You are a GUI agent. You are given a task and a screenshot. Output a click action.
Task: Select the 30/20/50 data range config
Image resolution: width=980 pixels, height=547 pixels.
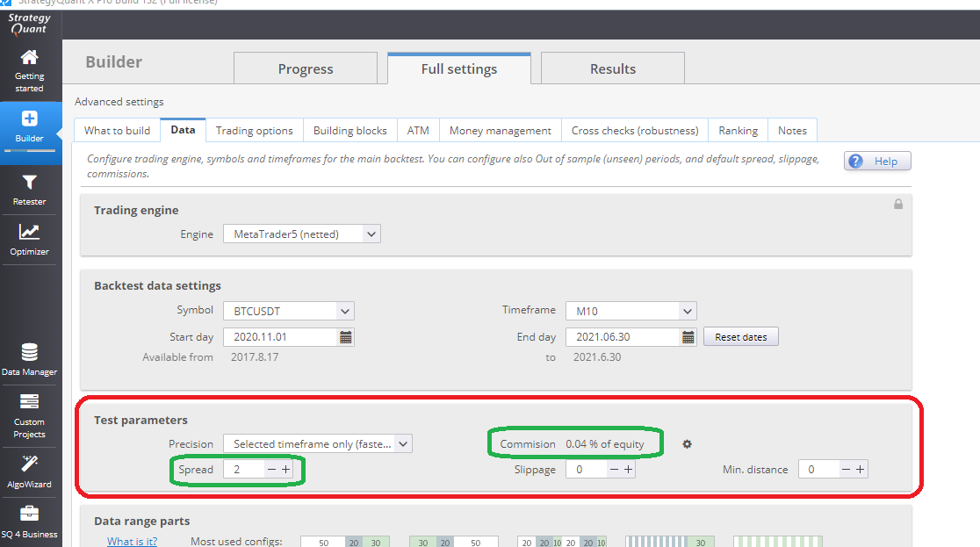click(x=454, y=542)
